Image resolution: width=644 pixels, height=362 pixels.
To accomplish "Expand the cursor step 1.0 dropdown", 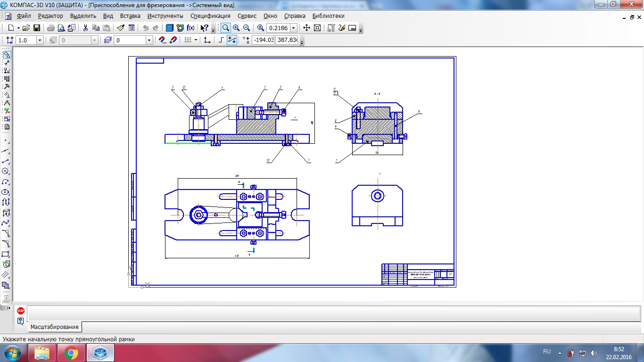I will (x=40, y=41).
